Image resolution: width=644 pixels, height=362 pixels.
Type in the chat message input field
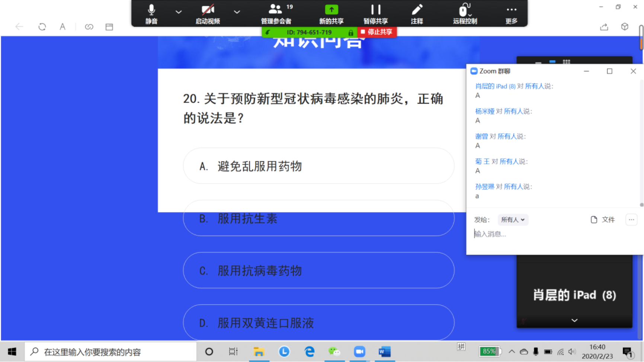click(551, 234)
